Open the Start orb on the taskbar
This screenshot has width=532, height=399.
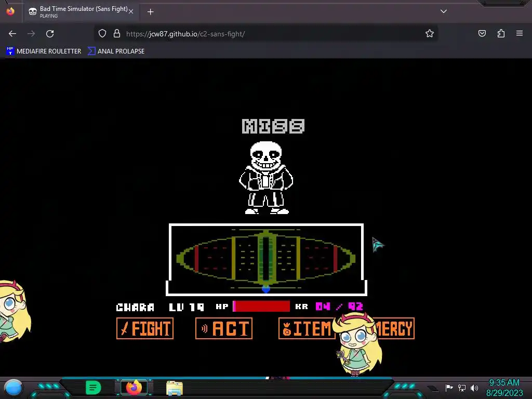14,388
